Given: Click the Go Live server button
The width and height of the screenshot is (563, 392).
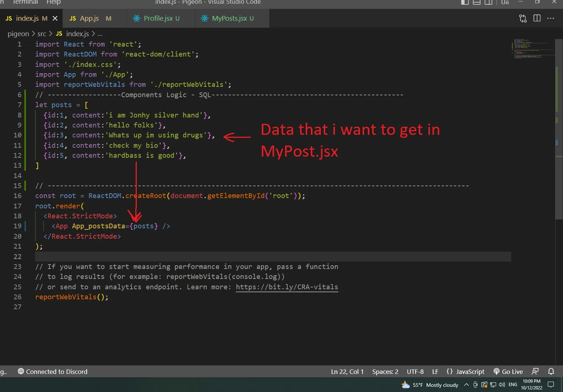Looking at the screenshot, I should (x=508, y=372).
